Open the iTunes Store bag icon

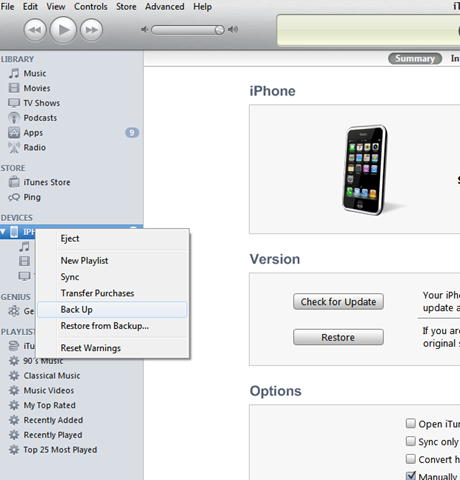pyautogui.click(x=14, y=182)
